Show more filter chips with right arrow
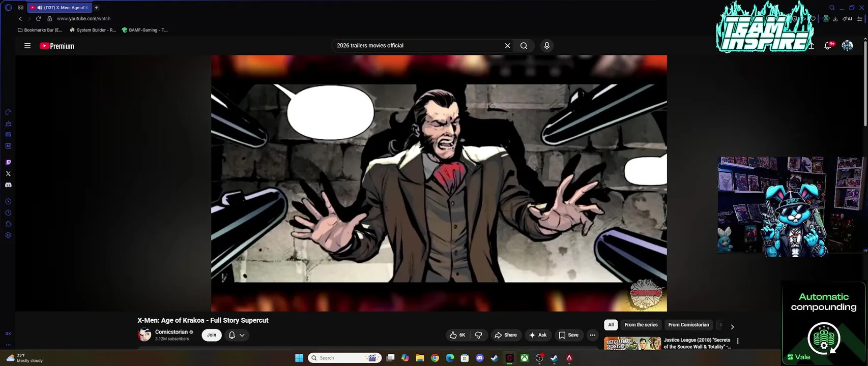Image resolution: width=868 pixels, height=366 pixels. point(732,327)
